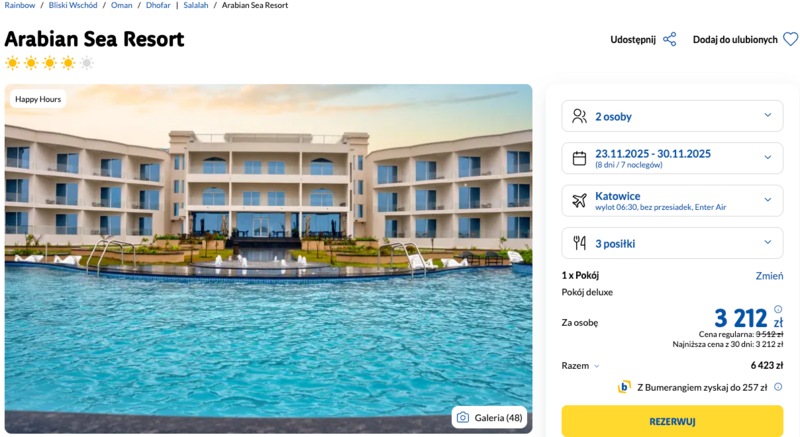Open the date range dropdown 23.11.2025 - 30.11.2025
This screenshot has height=437, width=800.
[672, 158]
